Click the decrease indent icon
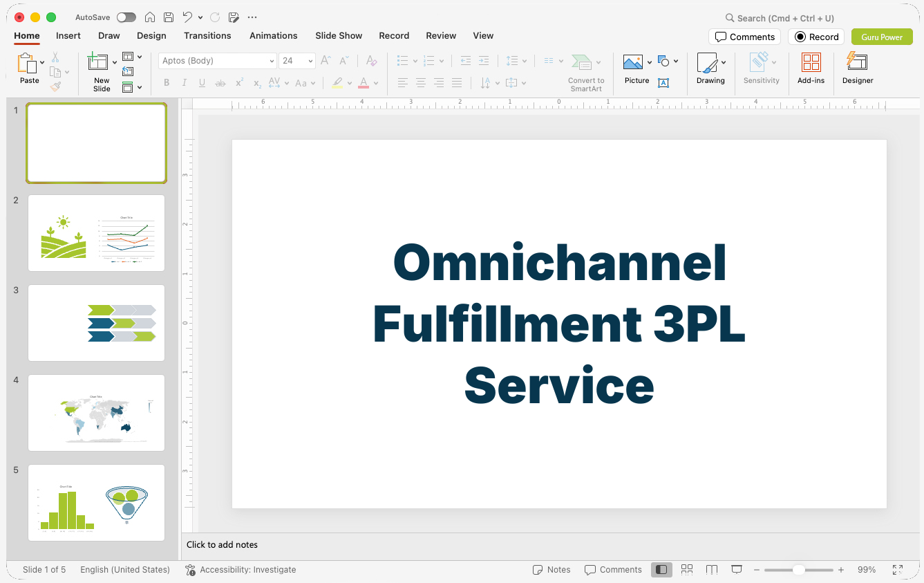The height and width of the screenshot is (583, 924). (465, 61)
